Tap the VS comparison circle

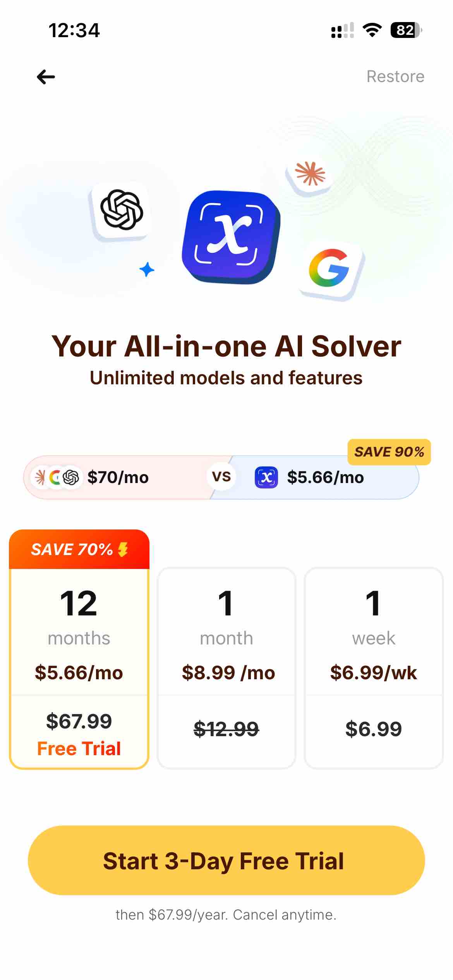click(x=221, y=477)
